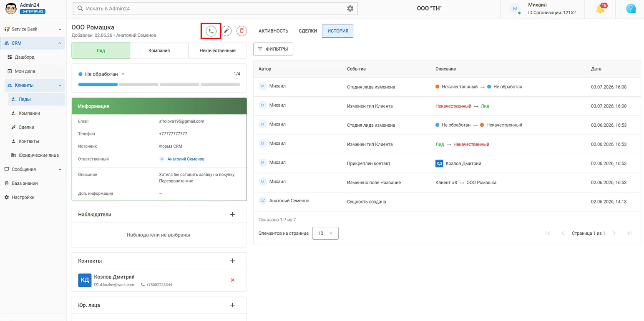Open the items per page dropdown
Screen dimensions: 644x321
325,233
